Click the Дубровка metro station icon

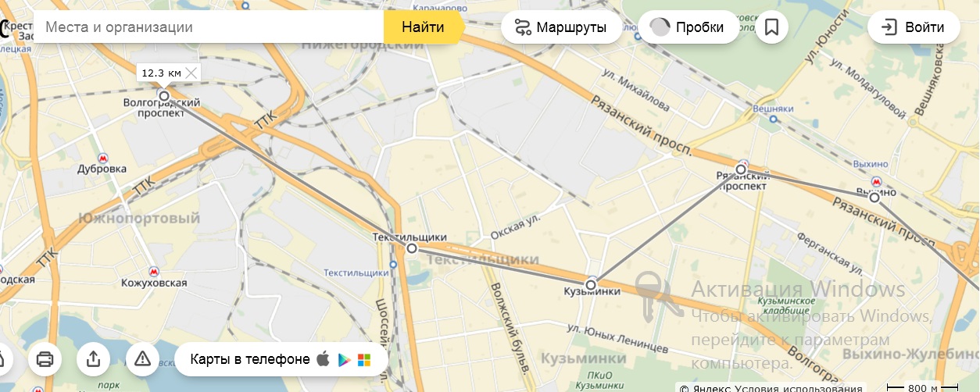click(x=102, y=158)
